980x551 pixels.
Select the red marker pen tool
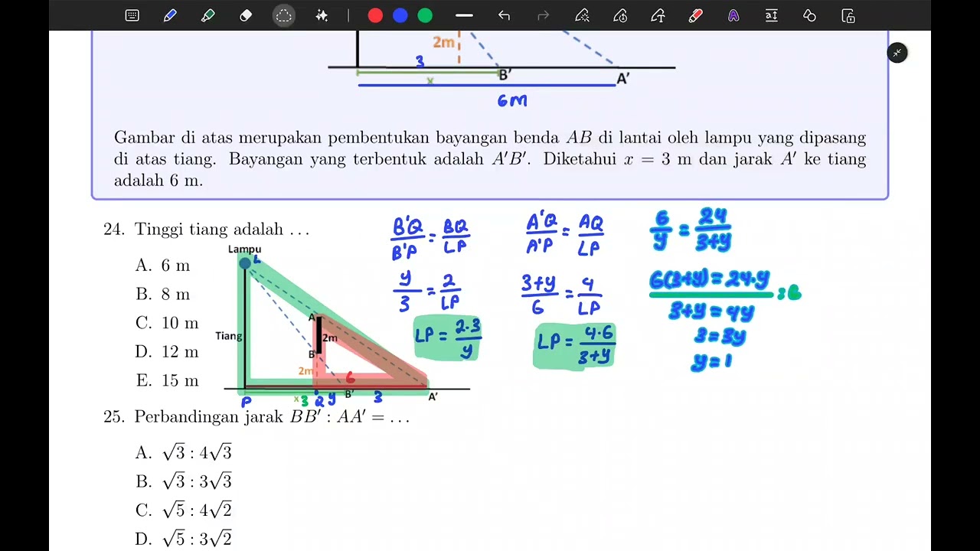click(x=695, y=15)
